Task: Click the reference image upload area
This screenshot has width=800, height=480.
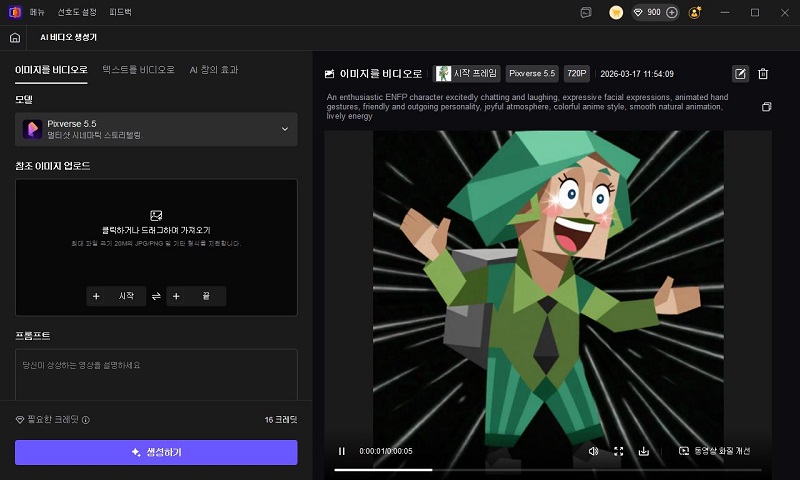Action: coord(156,247)
